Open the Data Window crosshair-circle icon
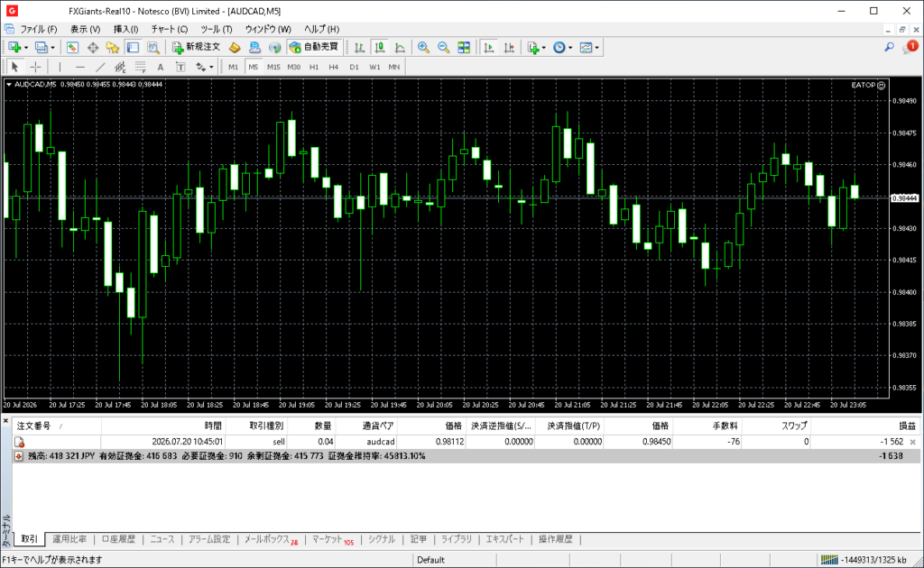 93,48
